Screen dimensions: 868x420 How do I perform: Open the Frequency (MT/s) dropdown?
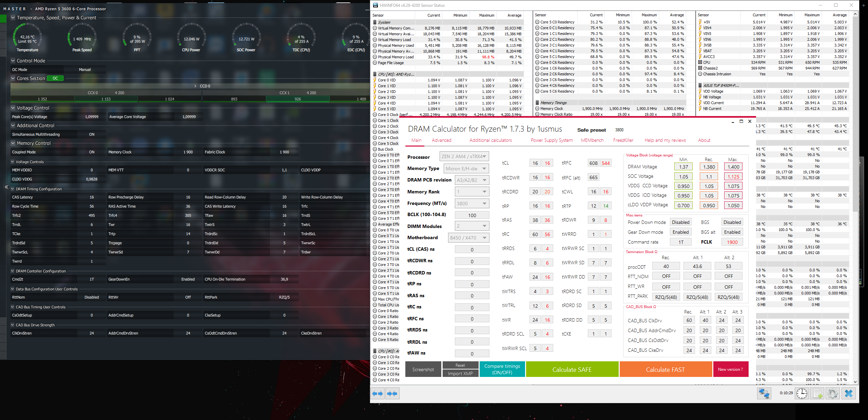(471, 204)
